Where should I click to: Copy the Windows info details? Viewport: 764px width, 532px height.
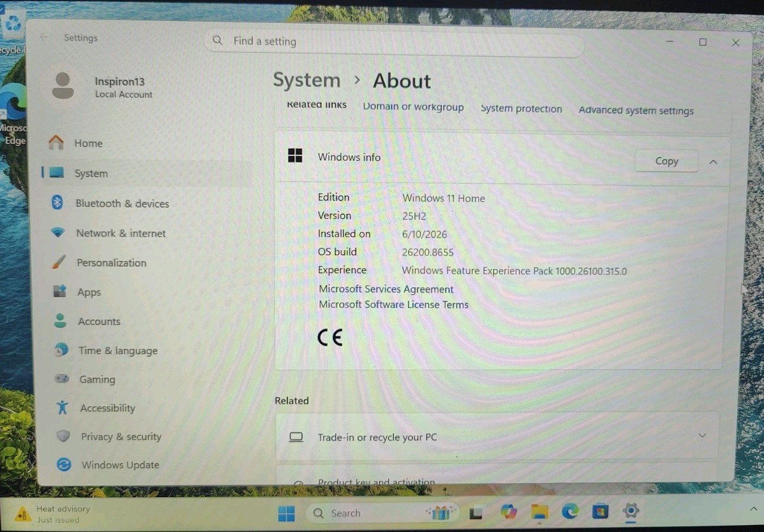[x=666, y=161]
